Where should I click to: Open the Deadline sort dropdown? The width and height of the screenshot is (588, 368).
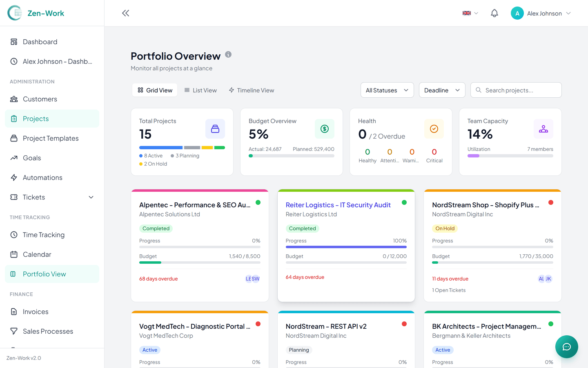coord(442,90)
